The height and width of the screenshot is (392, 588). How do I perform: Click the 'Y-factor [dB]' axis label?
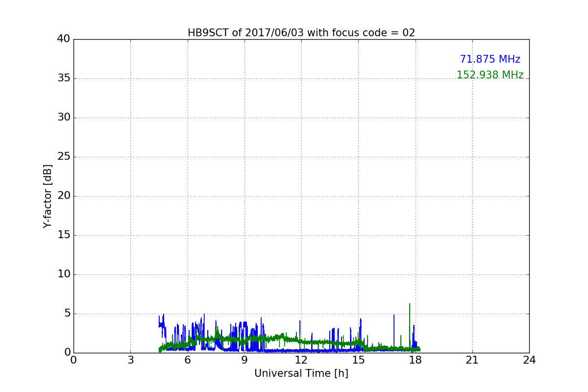[48, 196]
